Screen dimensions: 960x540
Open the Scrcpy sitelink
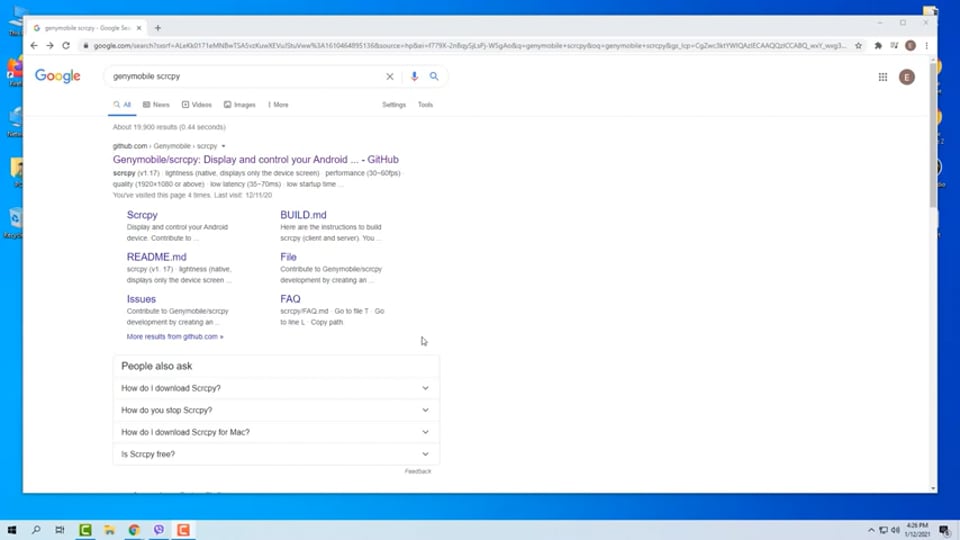[142, 215]
